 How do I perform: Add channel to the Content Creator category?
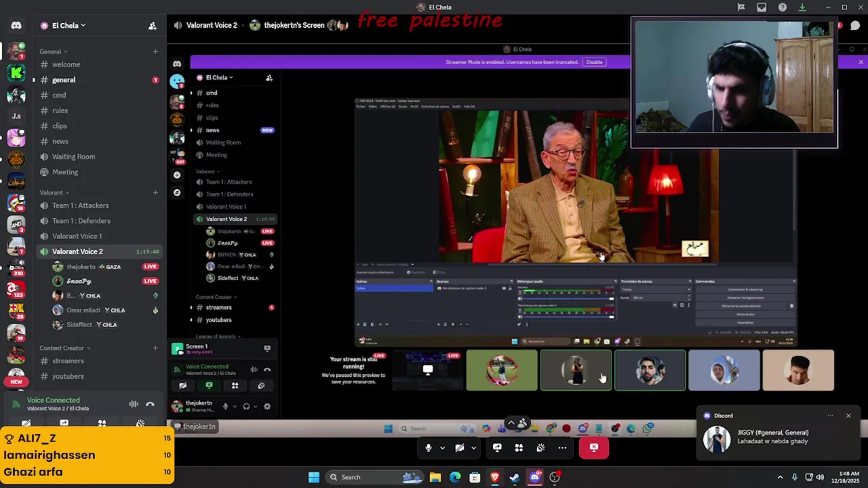[155, 348]
